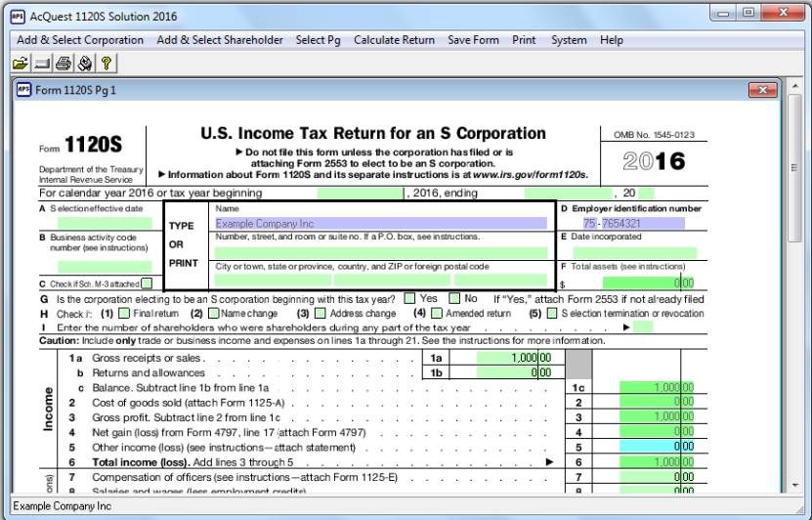This screenshot has height=520, width=812.
Task: Click the ending year field after 20
Action: pyautogui.click(x=646, y=194)
